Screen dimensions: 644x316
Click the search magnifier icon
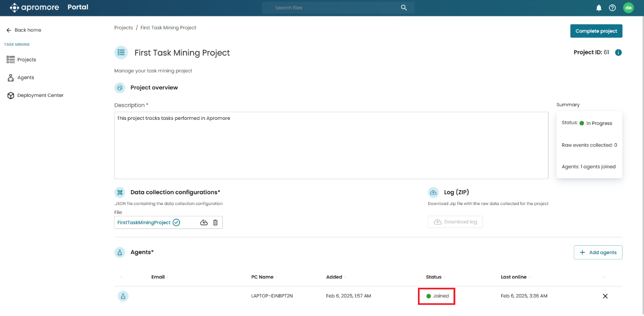click(x=404, y=8)
